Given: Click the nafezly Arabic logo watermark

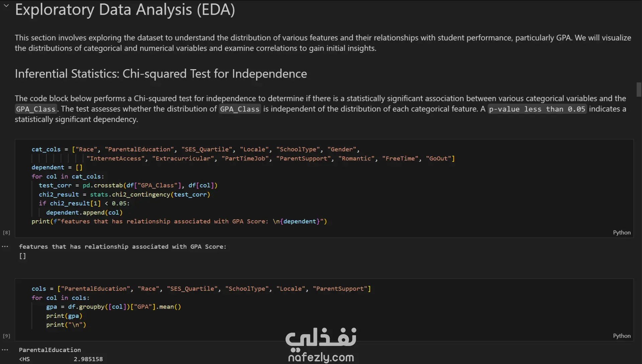Looking at the screenshot, I should pos(321,337).
